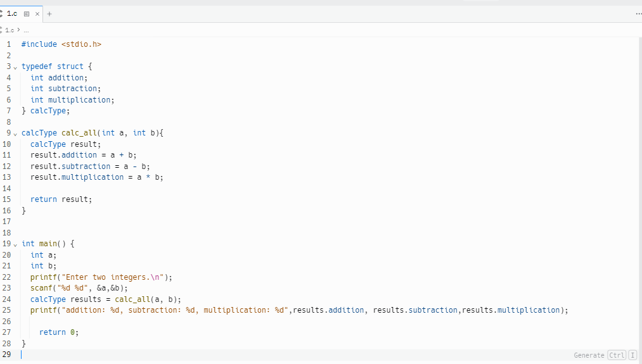Click 'scanf' call on line 23
The width and height of the screenshot is (642, 364).
(x=41, y=288)
